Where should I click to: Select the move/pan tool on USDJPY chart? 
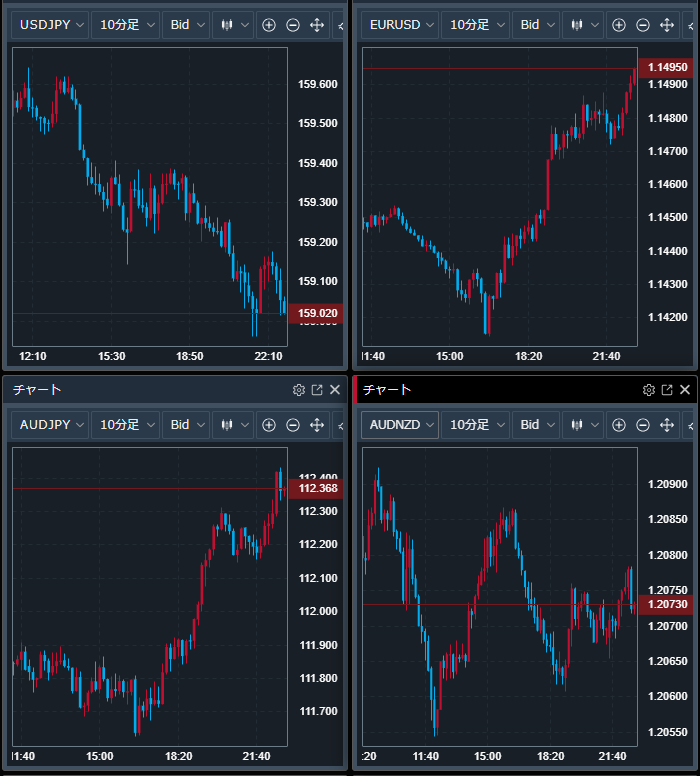coord(317,25)
